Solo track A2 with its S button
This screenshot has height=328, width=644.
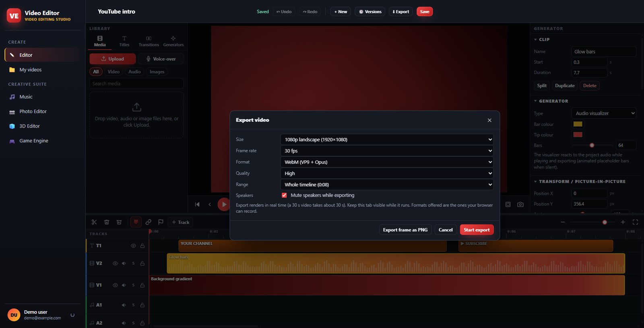point(133,323)
